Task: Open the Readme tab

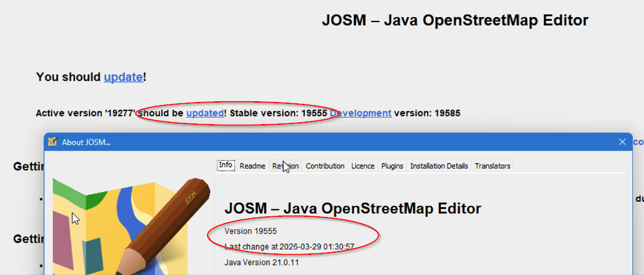Action: tap(252, 166)
